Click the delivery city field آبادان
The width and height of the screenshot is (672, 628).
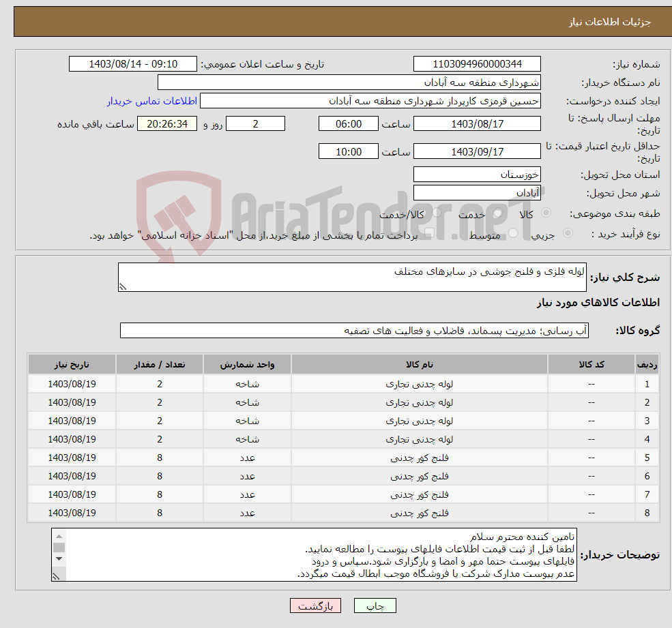tap(477, 193)
